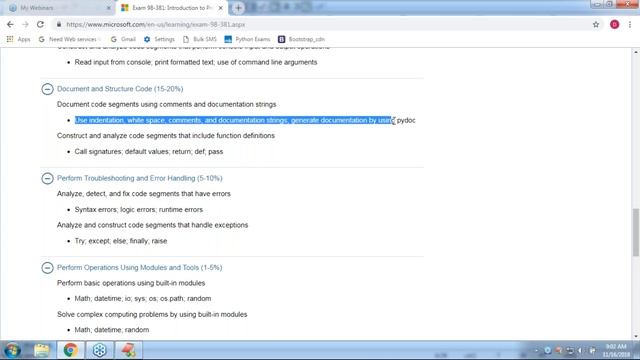
Task: Open the Bulk SMS bookmark
Action: (200, 39)
